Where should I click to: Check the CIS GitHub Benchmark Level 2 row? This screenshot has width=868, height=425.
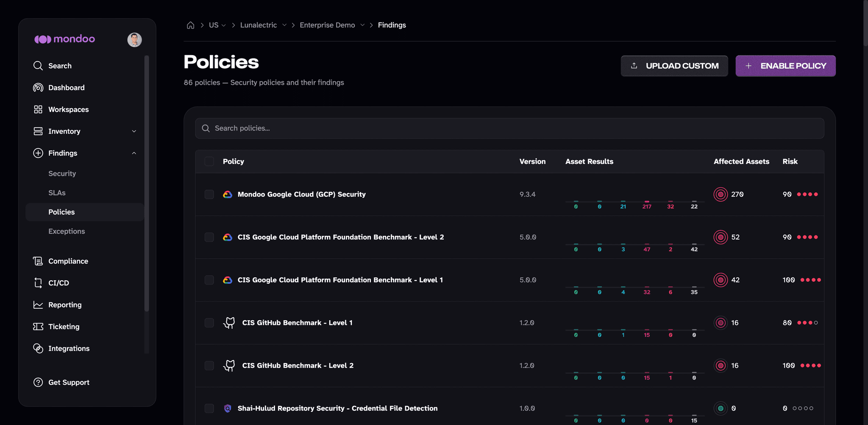click(x=209, y=366)
